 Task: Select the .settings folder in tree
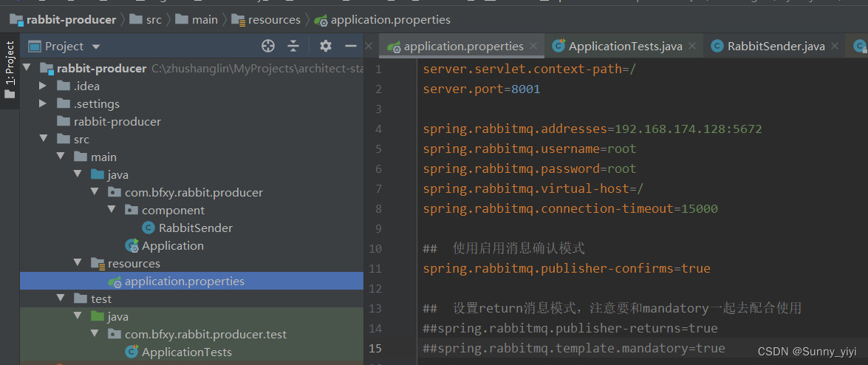click(96, 103)
